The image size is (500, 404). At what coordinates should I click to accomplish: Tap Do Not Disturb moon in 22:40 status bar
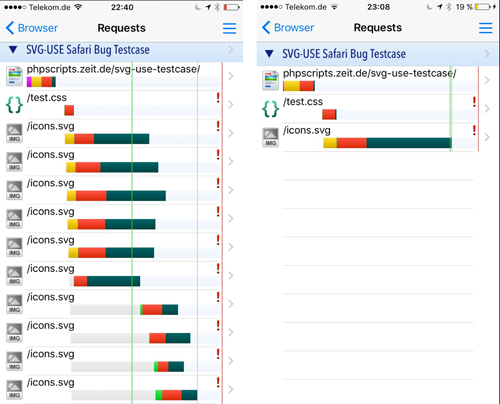[198, 7]
